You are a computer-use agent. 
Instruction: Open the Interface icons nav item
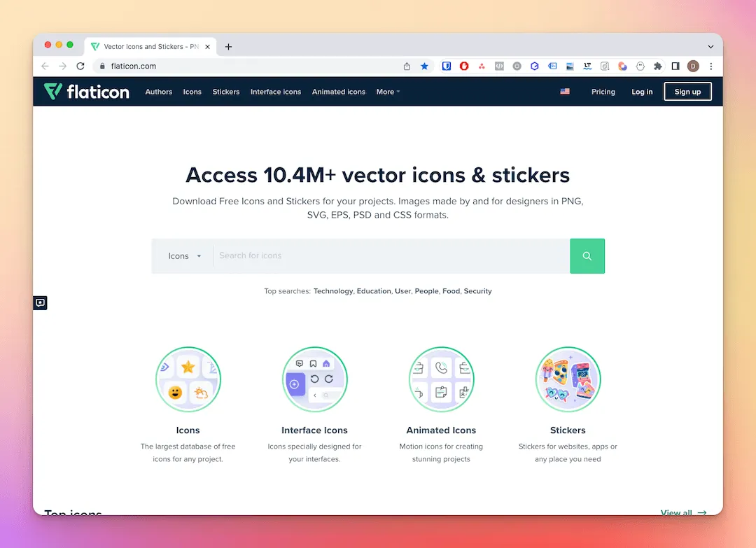(x=276, y=92)
